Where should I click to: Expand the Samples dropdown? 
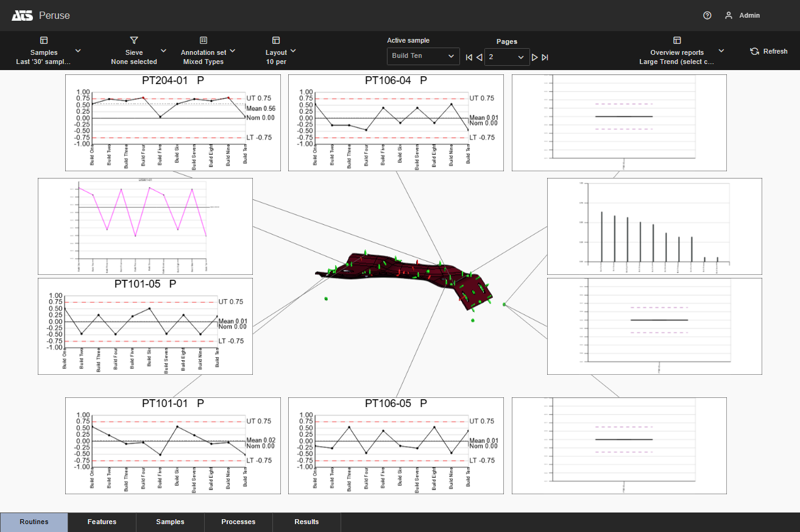77,51
